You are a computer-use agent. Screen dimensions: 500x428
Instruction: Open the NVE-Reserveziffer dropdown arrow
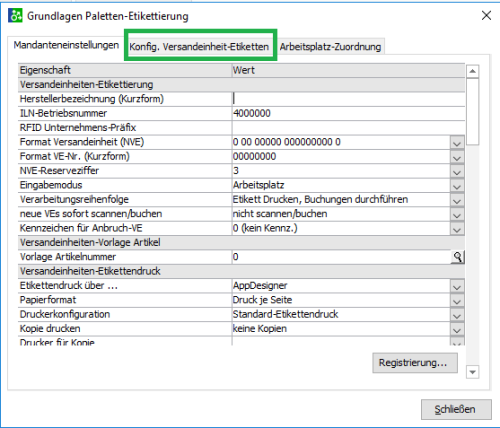457,171
